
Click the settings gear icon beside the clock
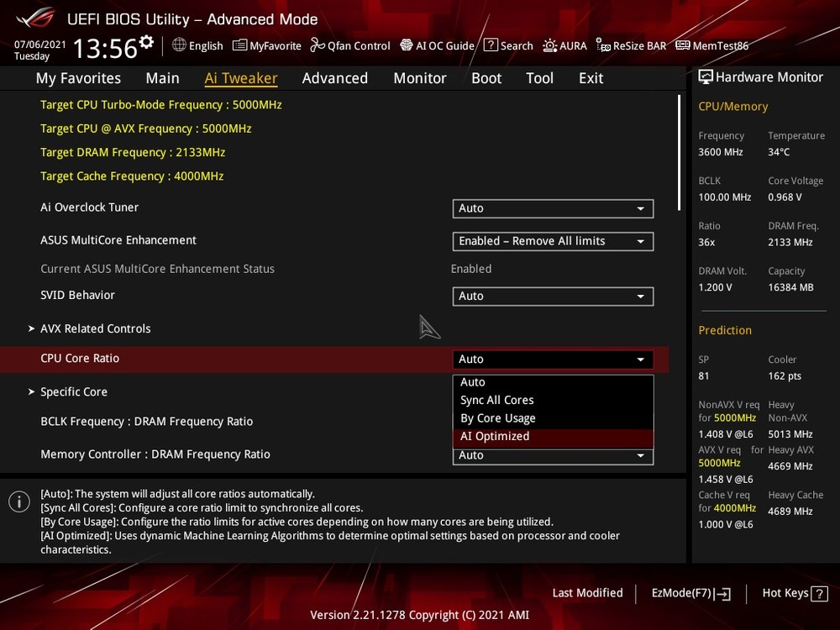tap(147, 42)
